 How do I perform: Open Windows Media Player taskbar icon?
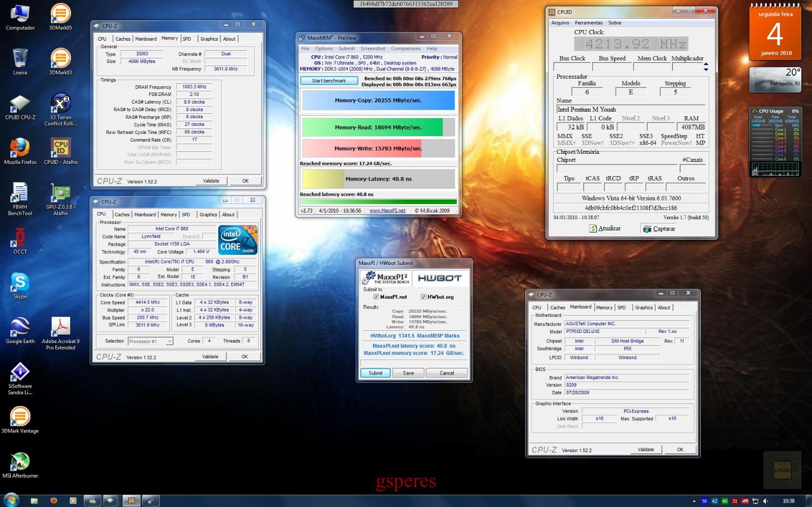pos(73,501)
